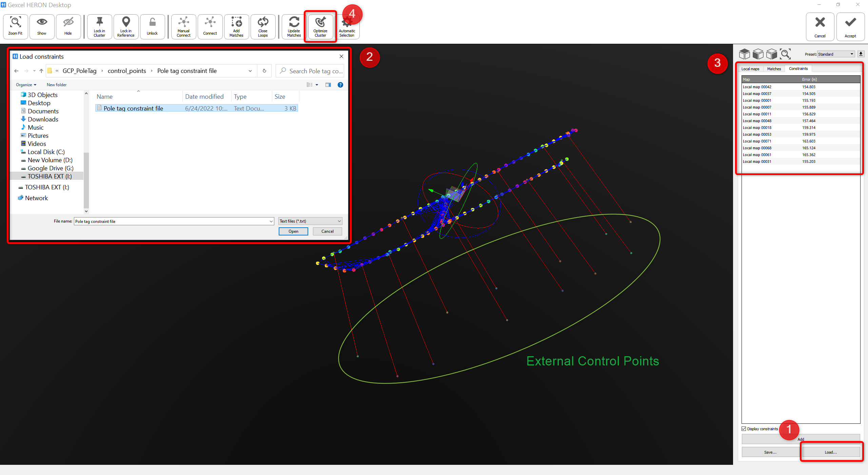
Task: Click the Load... button
Action: [x=830, y=452]
